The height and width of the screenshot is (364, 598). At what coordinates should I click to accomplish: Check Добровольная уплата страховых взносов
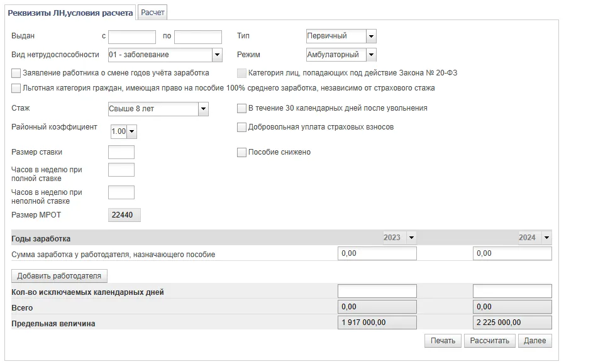point(241,128)
